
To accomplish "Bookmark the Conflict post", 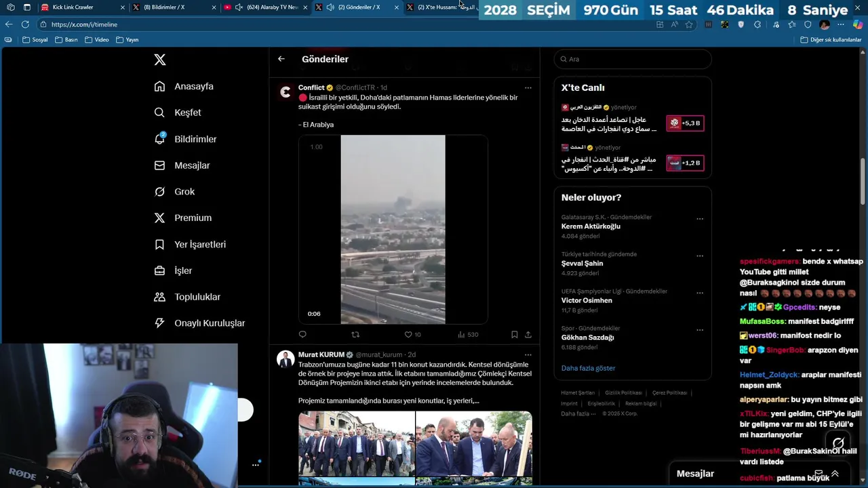I will coord(515,334).
